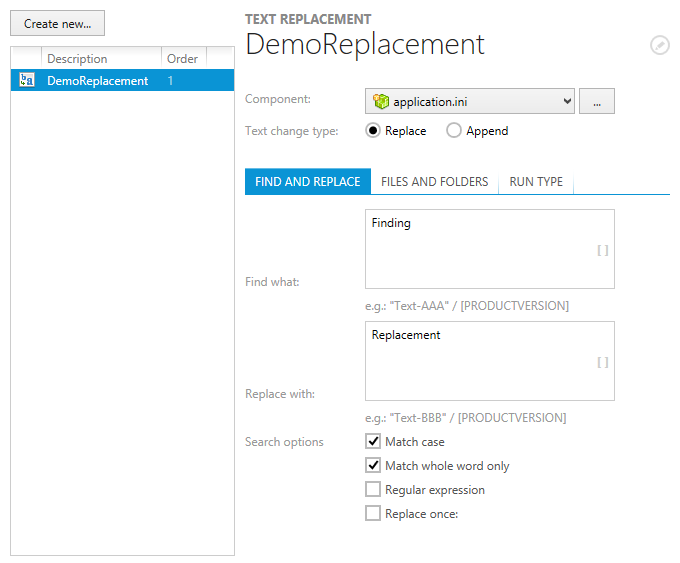The width and height of the screenshot is (680, 563).
Task: Enable the Regular expression checkbox
Action: click(373, 489)
